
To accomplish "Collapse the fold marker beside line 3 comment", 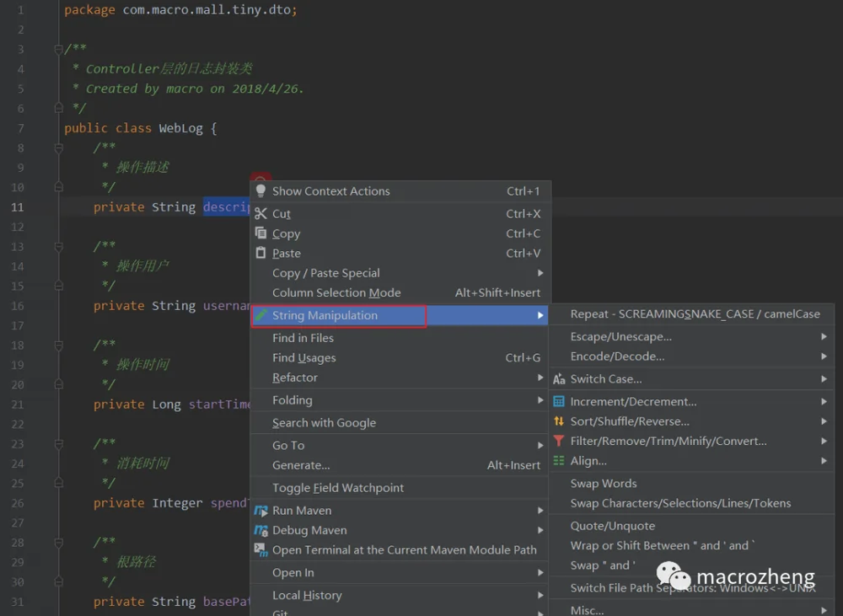I will pyautogui.click(x=59, y=50).
